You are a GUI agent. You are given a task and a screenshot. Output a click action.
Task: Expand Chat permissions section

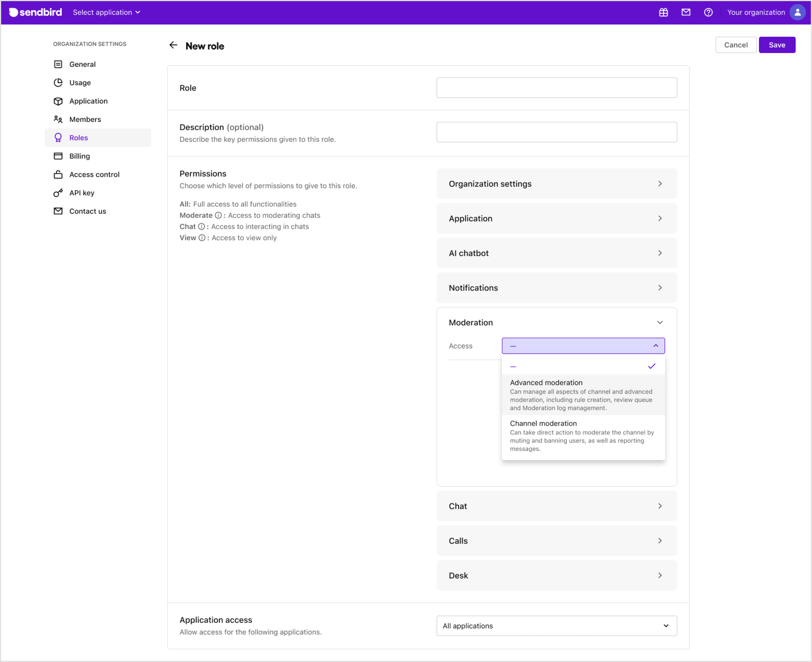557,506
